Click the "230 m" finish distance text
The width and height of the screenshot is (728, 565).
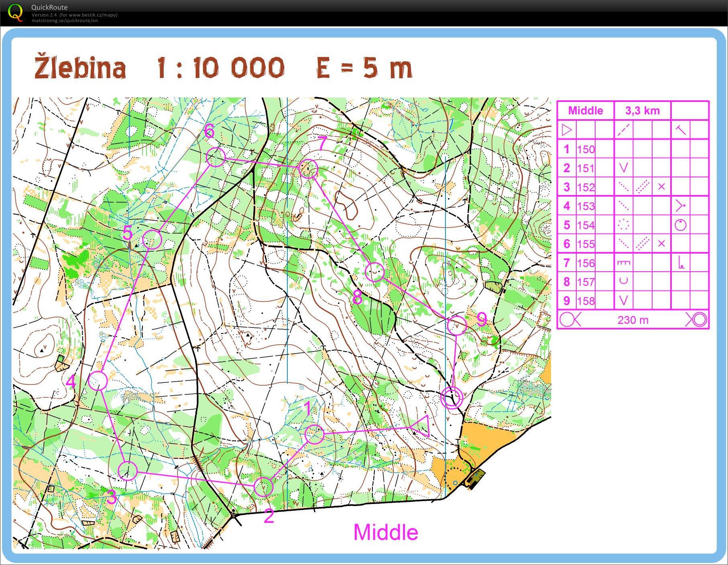tap(633, 320)
